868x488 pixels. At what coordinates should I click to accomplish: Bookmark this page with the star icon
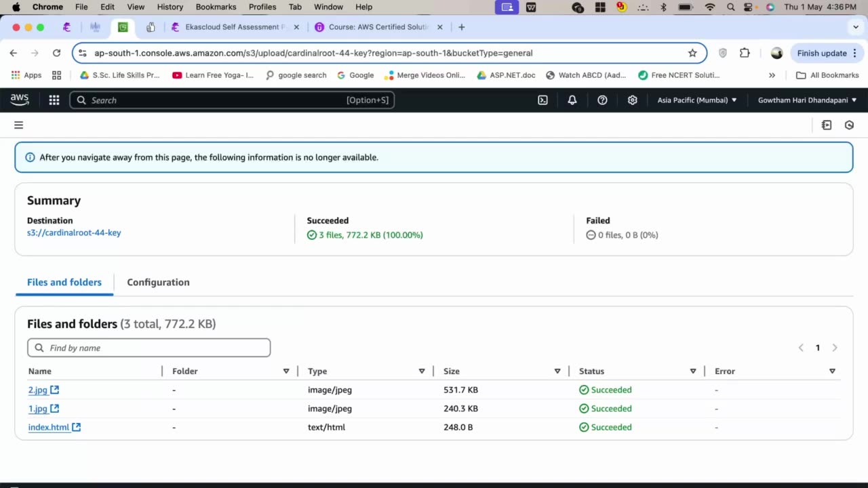pyautogui.click(x=692, y=53)
